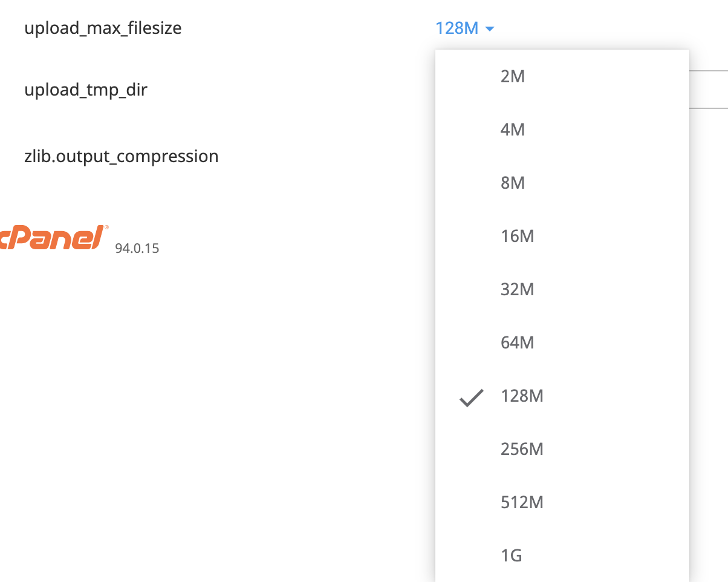The width and height of the screenshot is (728, 582).
Task: Click the upload_tmp_dir input field
Action: pos(709,90)
